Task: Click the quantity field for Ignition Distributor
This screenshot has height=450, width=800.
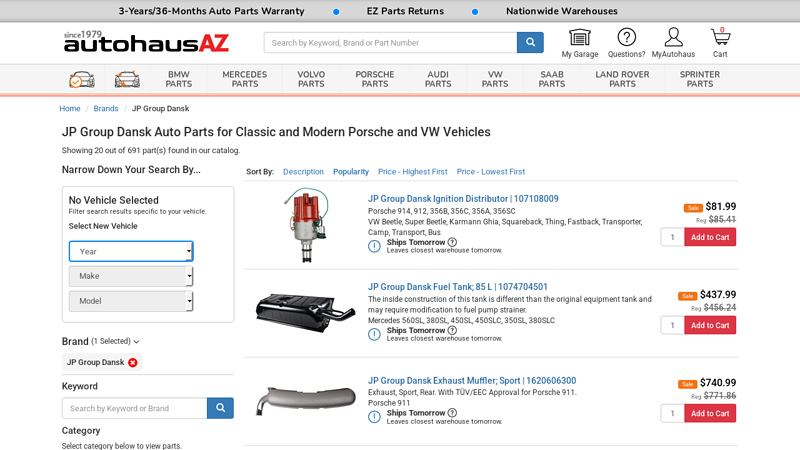Action: (672, 237)
